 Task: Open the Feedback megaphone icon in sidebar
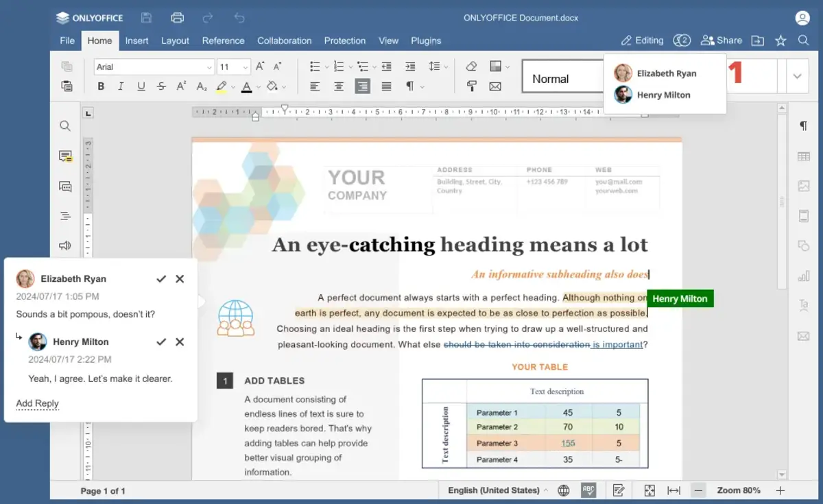pos(65,245)
